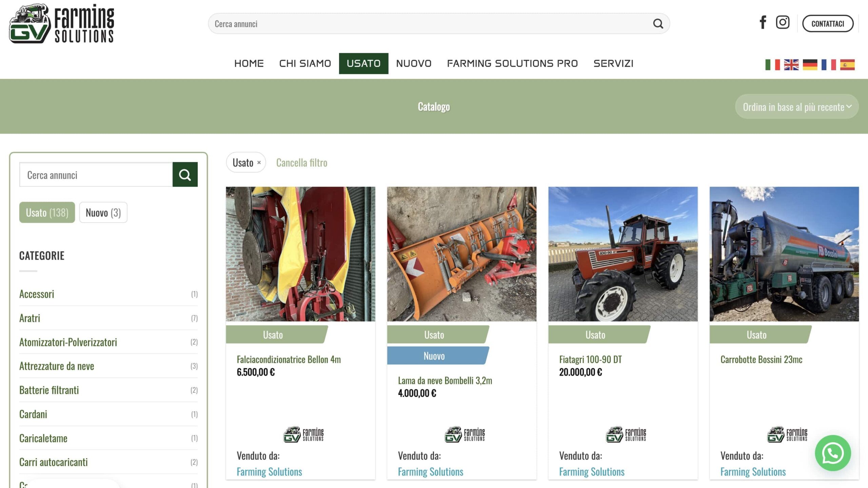Viewport: 868px width, 488px height.
Task: Choose the Spanish flag language
Action: (x=847, y=64)
